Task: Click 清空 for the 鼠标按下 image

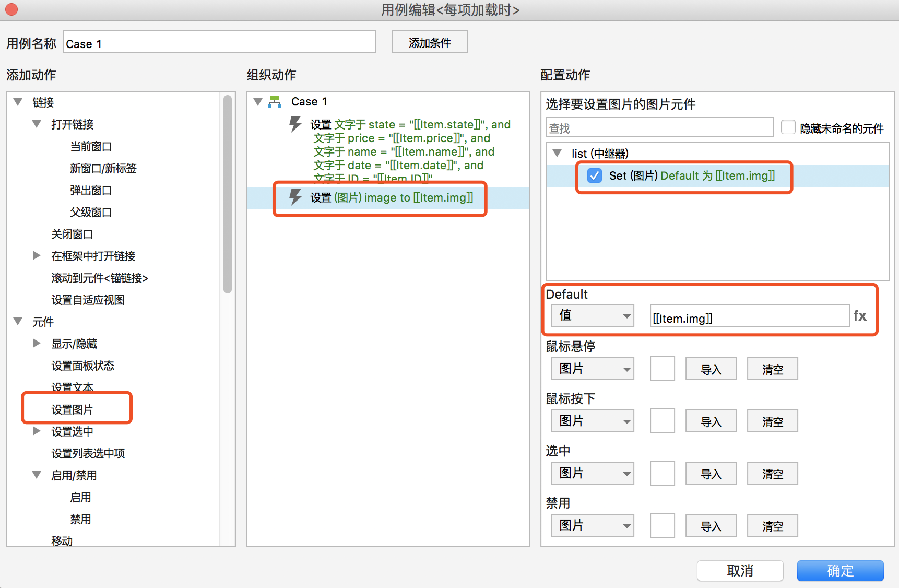Action: pos(773,421)
